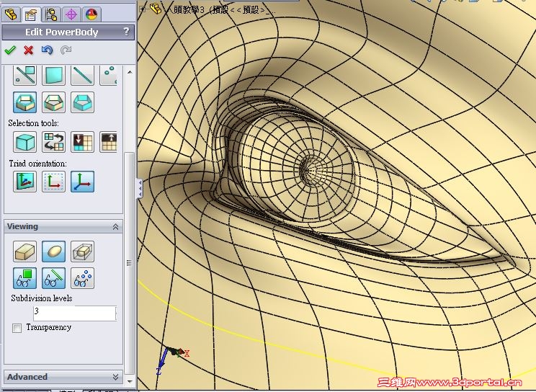Select the diagonal line with square tool
536x392 pixels.
click(24, 75)
